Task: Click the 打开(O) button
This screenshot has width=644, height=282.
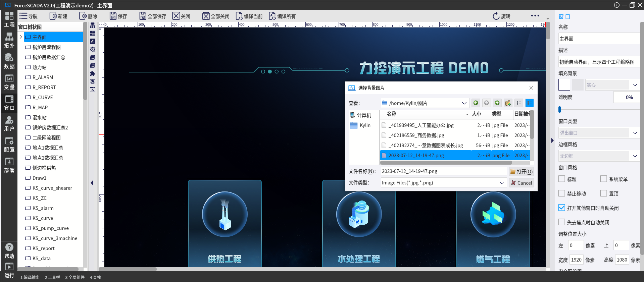Action: click(x=521, y=171)
